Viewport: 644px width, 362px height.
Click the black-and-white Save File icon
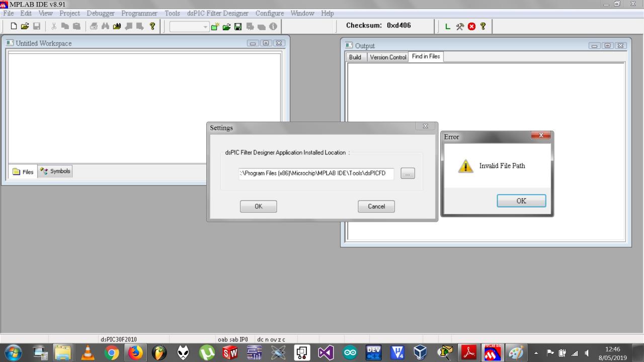pyautogui.click(x=37, y=26)
